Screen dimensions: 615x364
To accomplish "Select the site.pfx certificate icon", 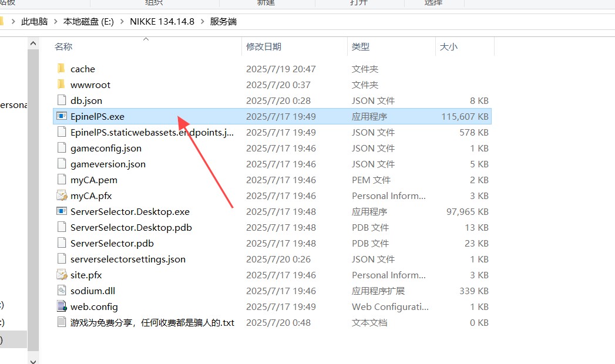I will pyautogui.click(x=61, y=275).
